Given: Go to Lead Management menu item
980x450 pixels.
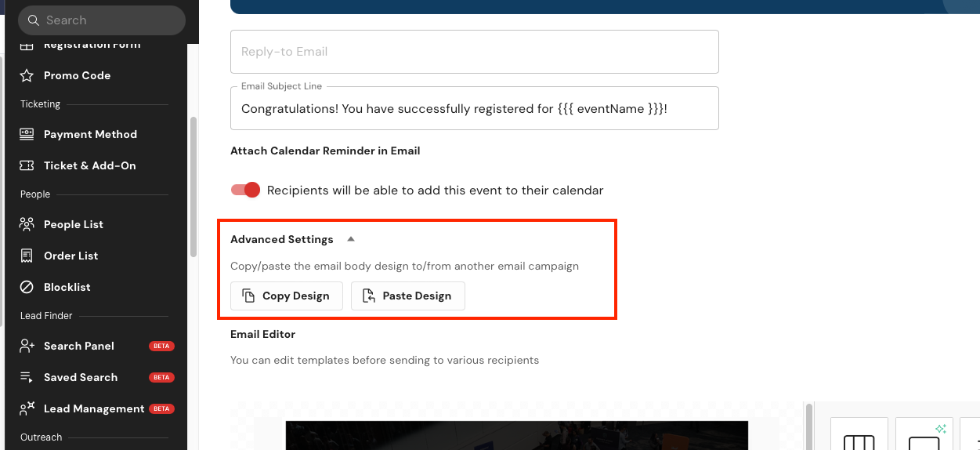Looking at the screenshot, I should (94, 408).
